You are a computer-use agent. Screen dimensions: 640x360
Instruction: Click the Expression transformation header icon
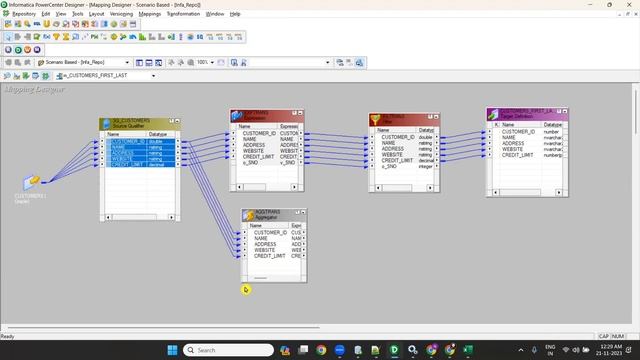coord(237,116)
